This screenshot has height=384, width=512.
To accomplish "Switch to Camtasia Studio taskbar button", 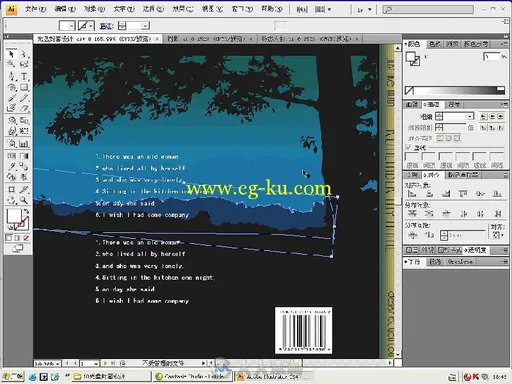I will pos(192,377).
